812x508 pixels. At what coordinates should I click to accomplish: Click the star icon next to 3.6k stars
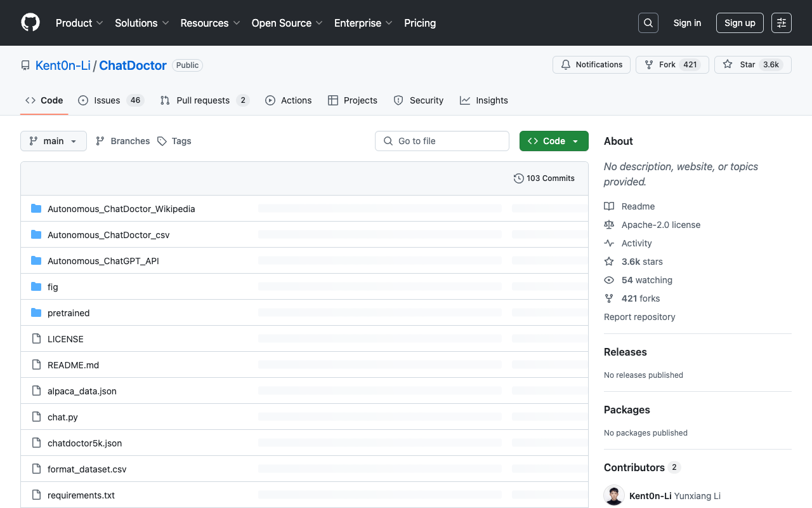[x=609, y=262]
